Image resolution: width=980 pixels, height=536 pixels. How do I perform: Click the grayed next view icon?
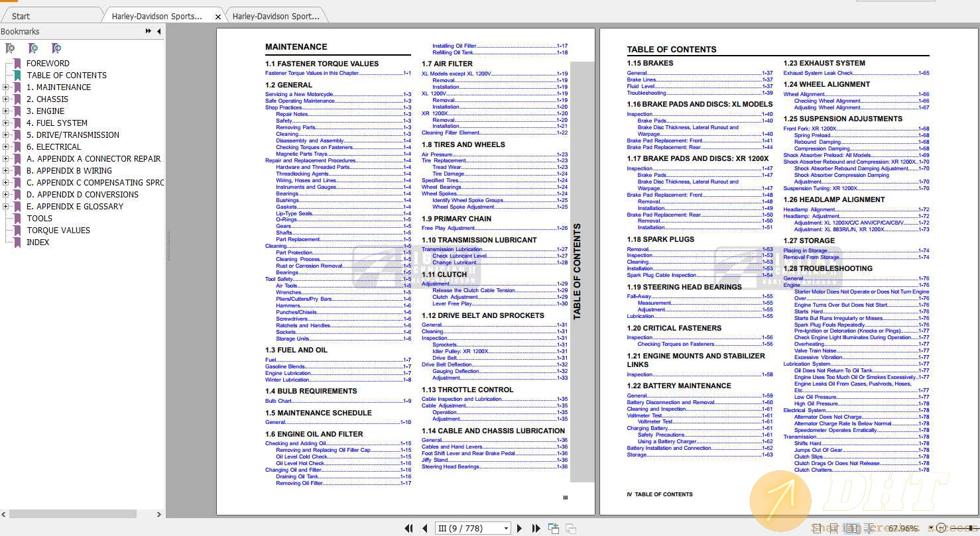[x=570, y=528]
